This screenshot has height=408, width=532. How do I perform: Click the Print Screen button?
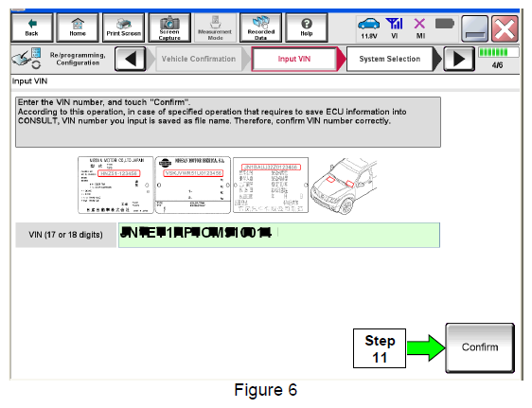click(123, 27)
